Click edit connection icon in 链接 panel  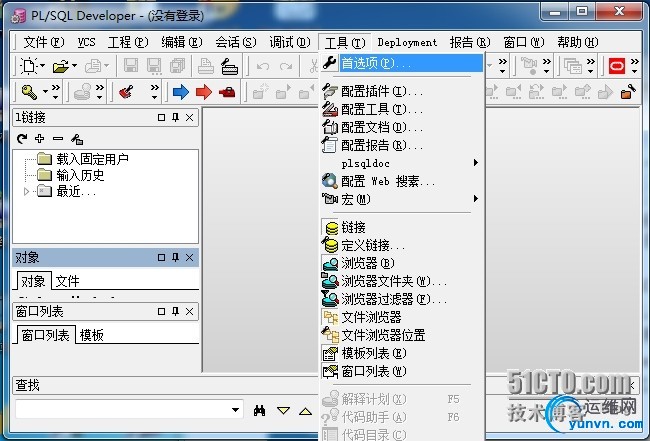(77, 139)
